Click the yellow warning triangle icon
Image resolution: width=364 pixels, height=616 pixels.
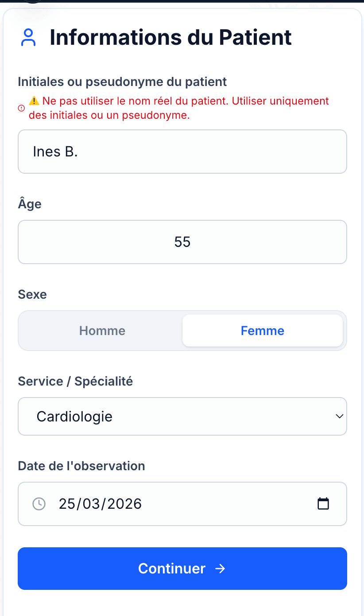35,101
